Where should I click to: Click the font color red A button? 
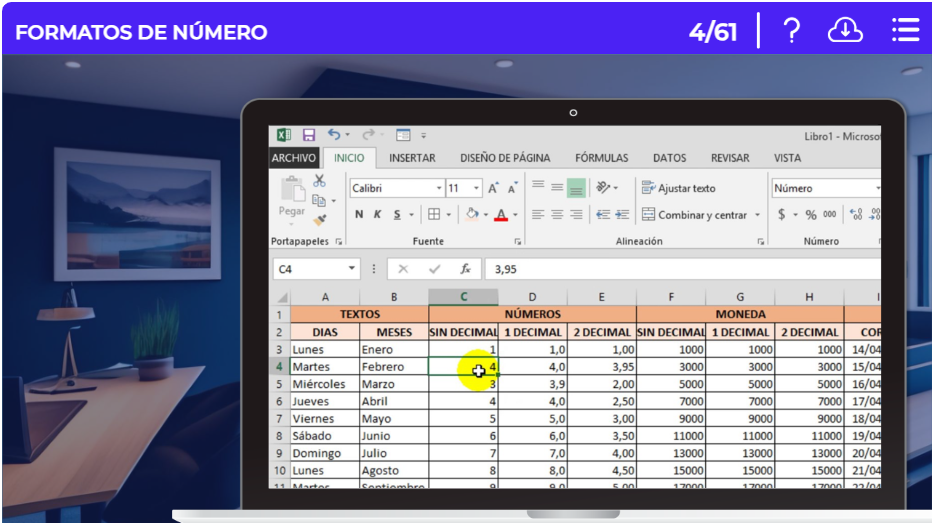pyautogui.click(x=501, y=215)
